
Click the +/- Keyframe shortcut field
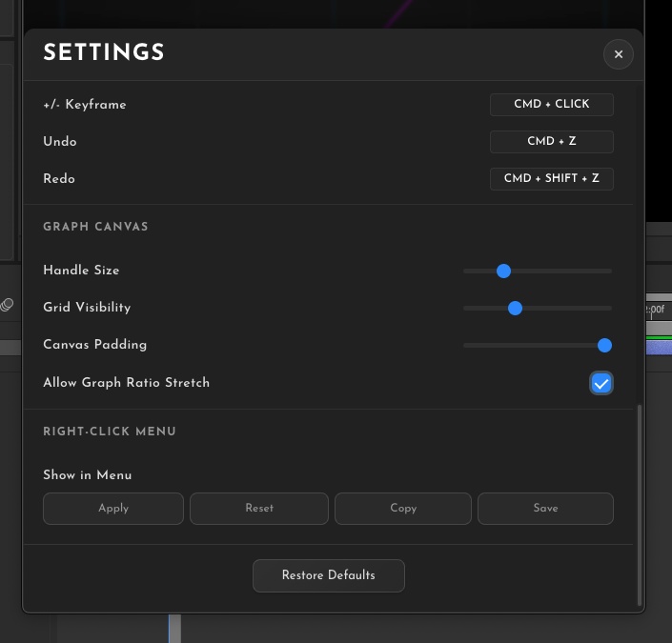551,105
